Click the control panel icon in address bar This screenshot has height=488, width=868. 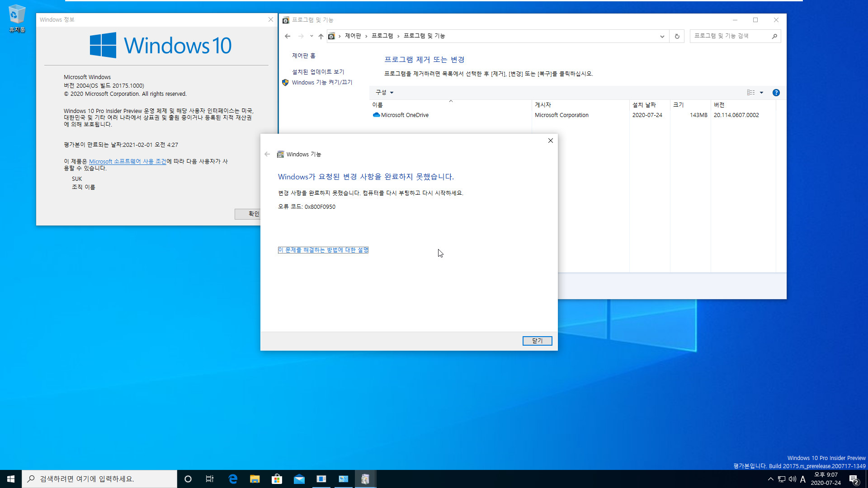331,36
